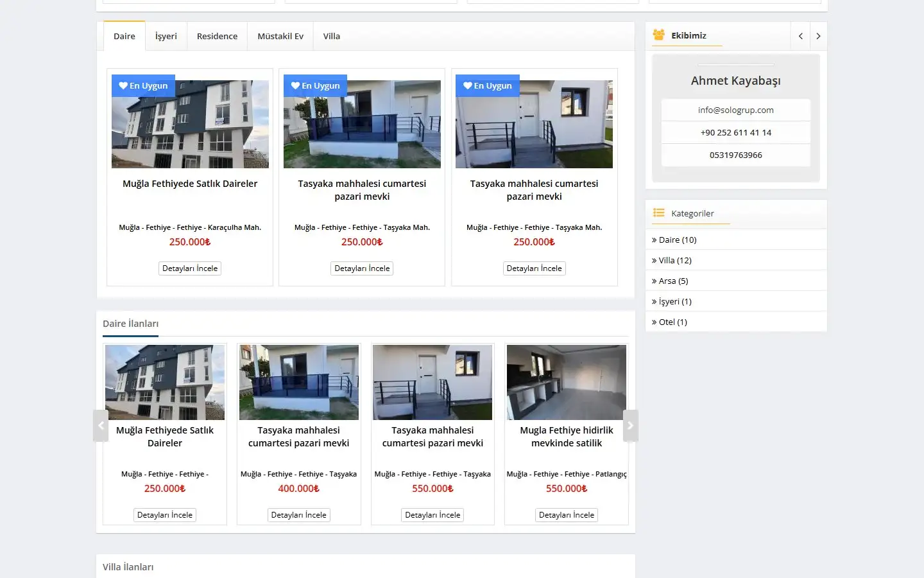Open Detayları İncele for Mugla Fethiye hidirlik listing

click(567, 515)
